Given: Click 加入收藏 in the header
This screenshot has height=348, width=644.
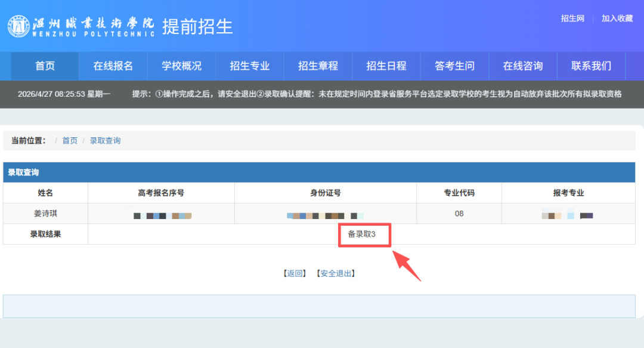Looking at the screenshot, I should 617,19.
